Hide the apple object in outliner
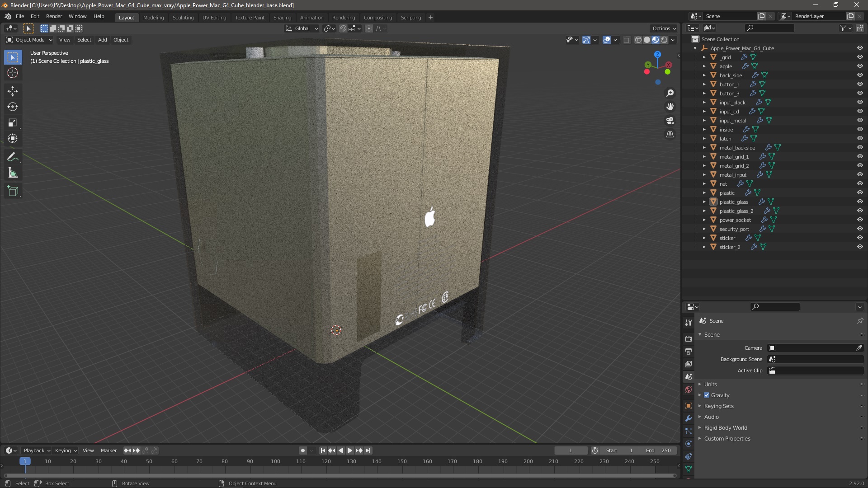 (860, 66)
